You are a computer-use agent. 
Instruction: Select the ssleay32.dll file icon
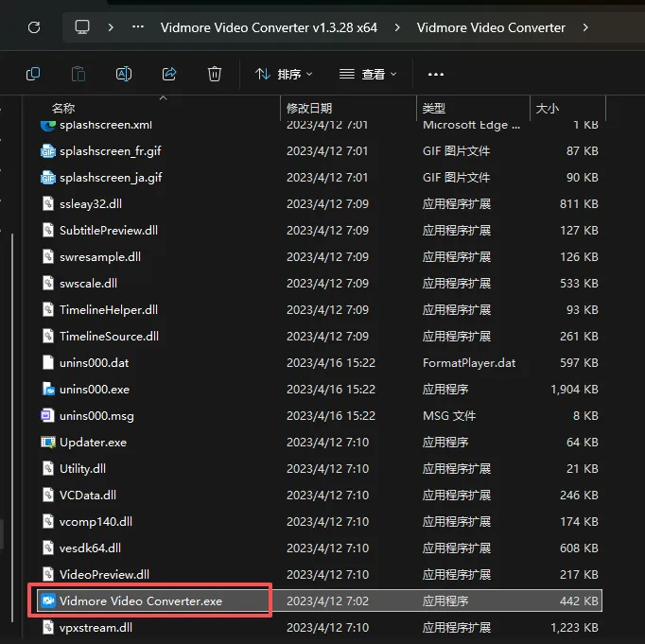48,203
